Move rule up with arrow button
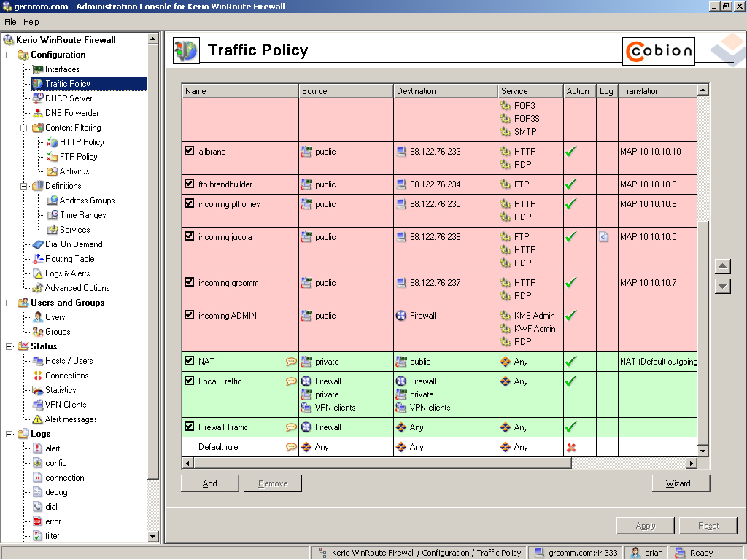The width and height of the screenshot is (747, 560). click(x=723, y=266)
